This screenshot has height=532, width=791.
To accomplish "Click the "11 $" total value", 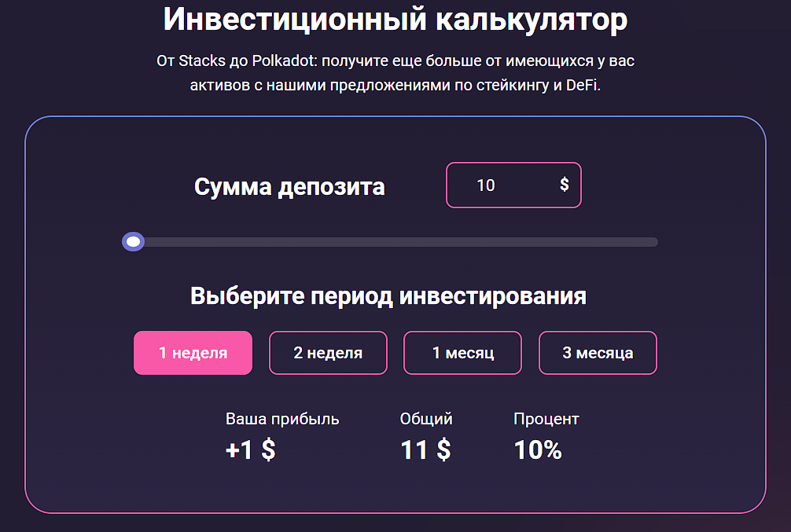I will pyautogui.click(x=425, y=450).
